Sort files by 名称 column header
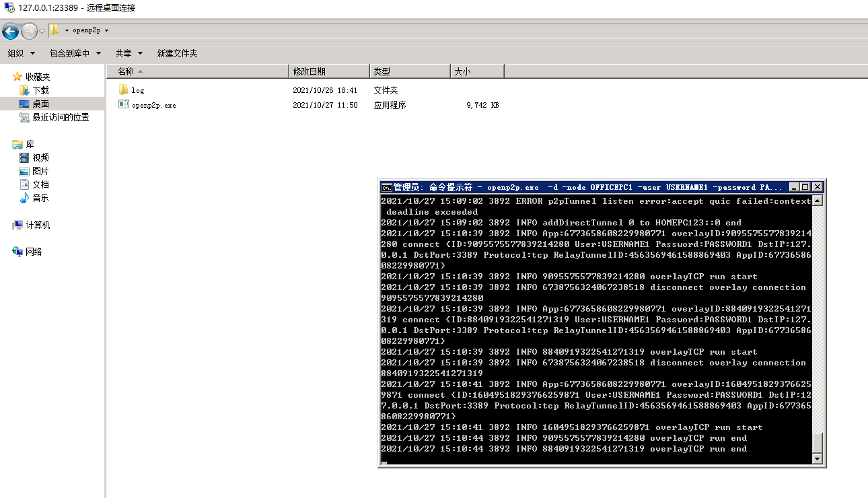The image size is (868, 498). [198, 71]
